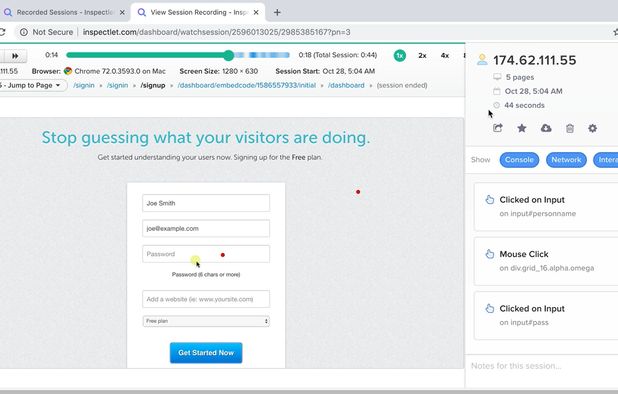The image size is (618, 394).
Task: Open the /dashboard page link
Action: click(x=346, y=85)
